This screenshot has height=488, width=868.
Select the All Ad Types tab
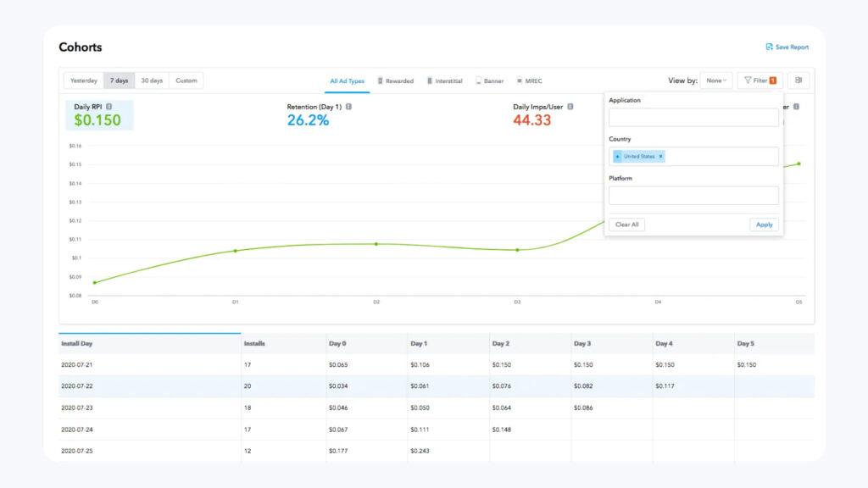[347, 81]
